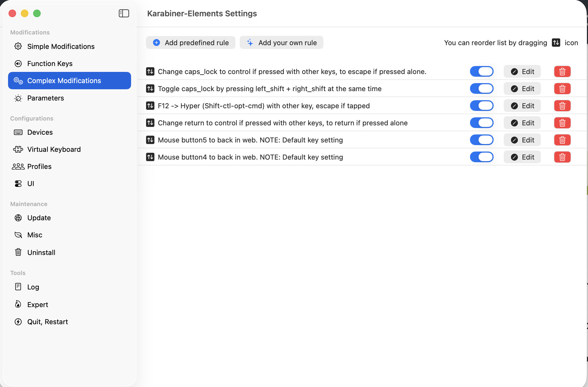
Task: Toggle off the return to control rule
Action: (x=482, y=123)
